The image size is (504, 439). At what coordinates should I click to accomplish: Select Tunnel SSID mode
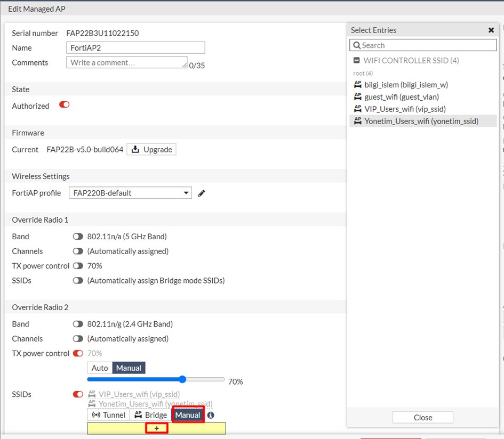[108, 415]
